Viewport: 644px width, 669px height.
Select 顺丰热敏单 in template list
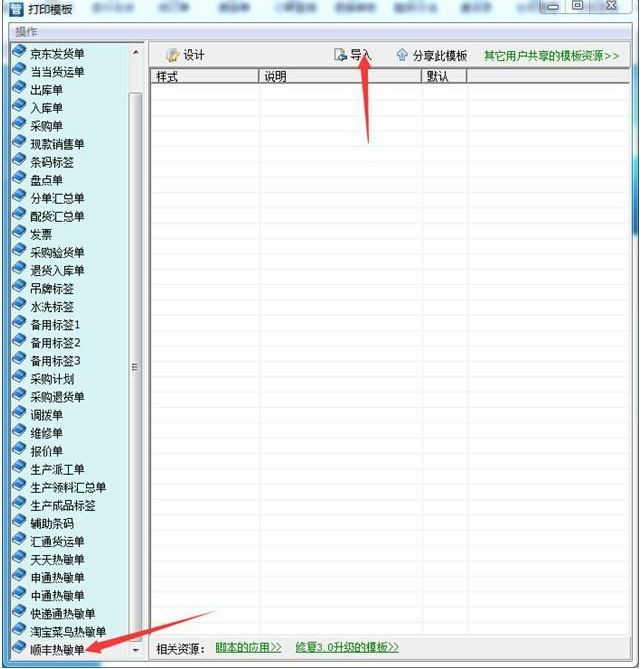(57, 650)
